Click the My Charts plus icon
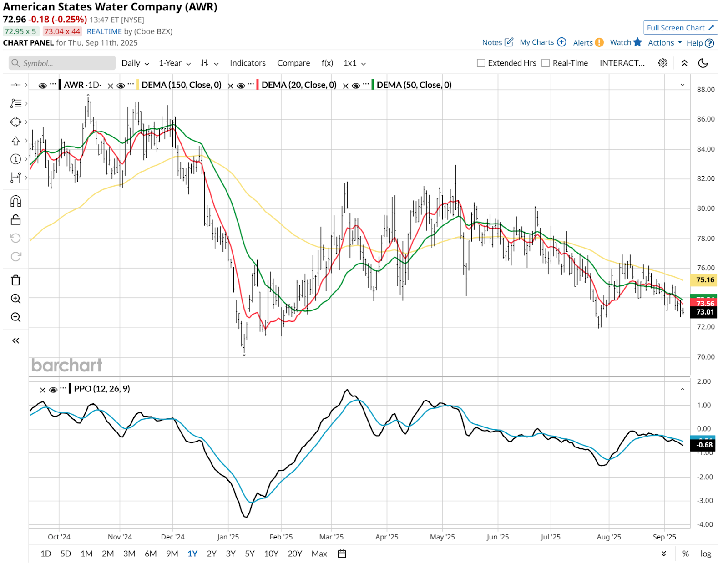 coord(562,42)
